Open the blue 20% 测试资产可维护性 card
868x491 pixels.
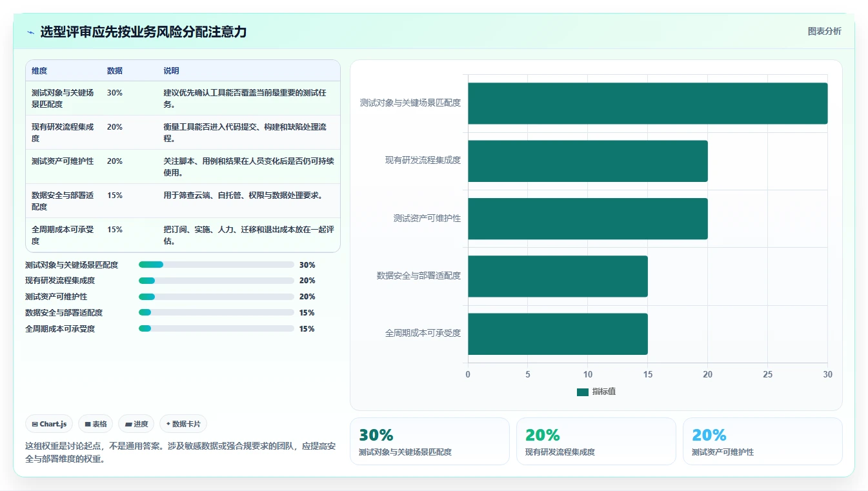click(x=762, y=441)
